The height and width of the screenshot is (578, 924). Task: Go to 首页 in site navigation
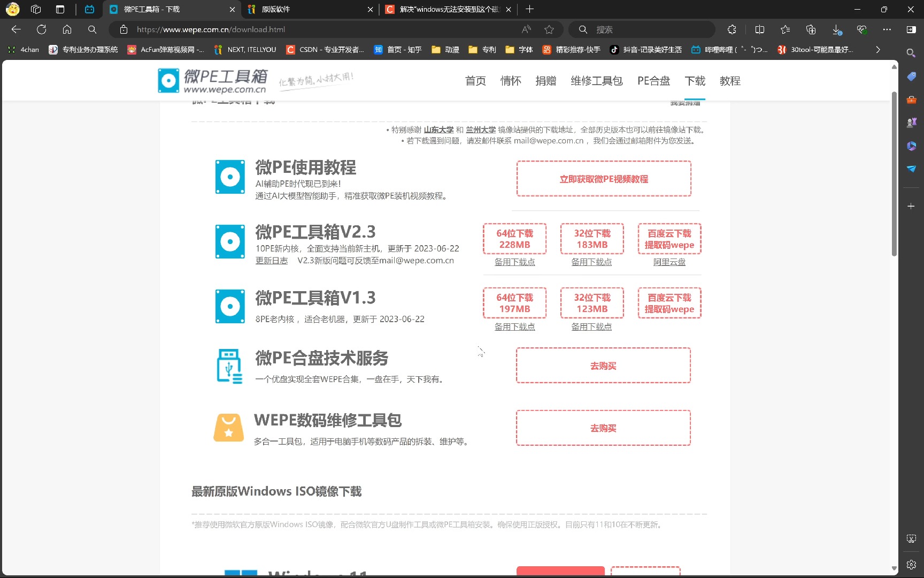(x=475, y=81)
